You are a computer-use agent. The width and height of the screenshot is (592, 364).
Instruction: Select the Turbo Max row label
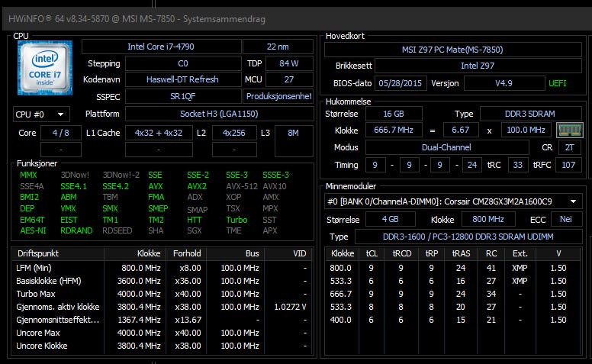point(36,294)
